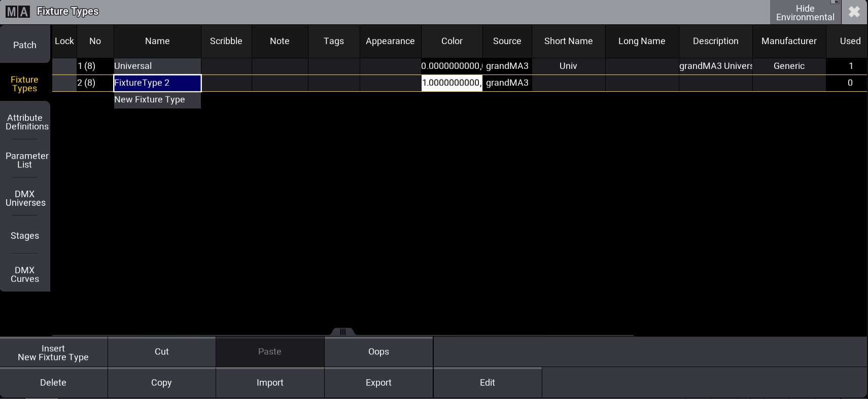The image size is (868, 399).
Task: Toggle the Lock cell for Universal row
Action: tap(64, 66)
